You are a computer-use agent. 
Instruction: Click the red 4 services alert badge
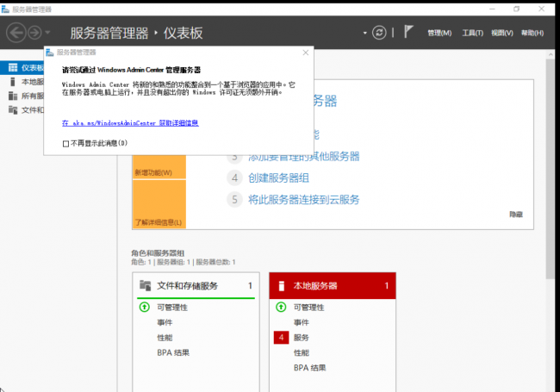point(281,338)
